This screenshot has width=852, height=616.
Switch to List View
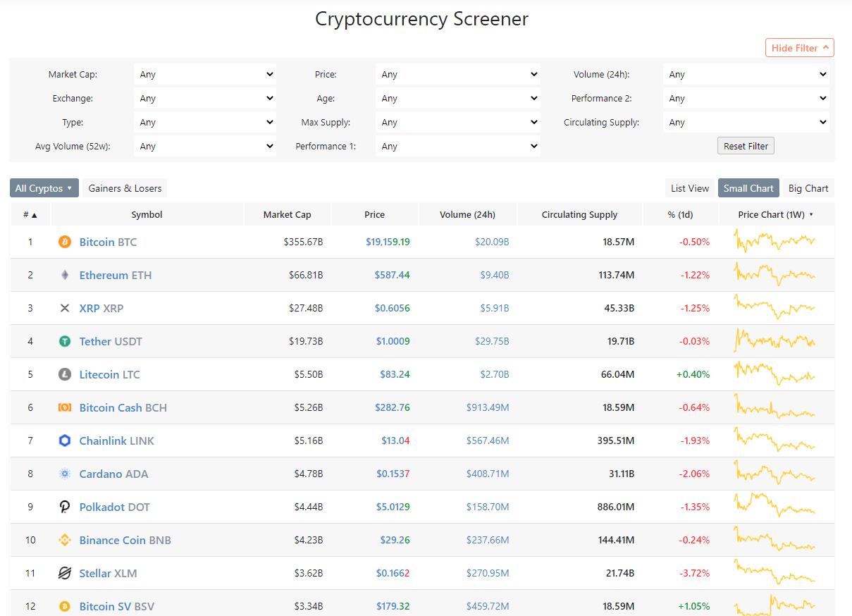[689, 188]
